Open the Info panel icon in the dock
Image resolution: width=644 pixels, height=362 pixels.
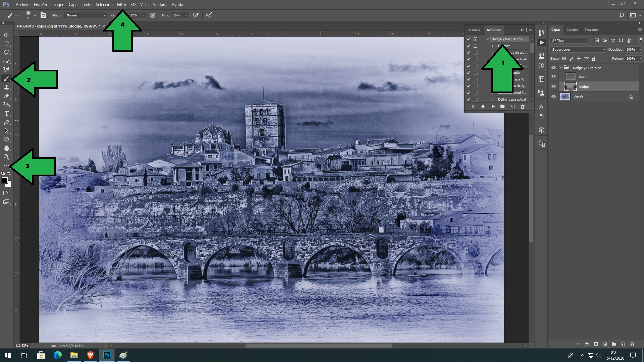[x=541, y=66]
